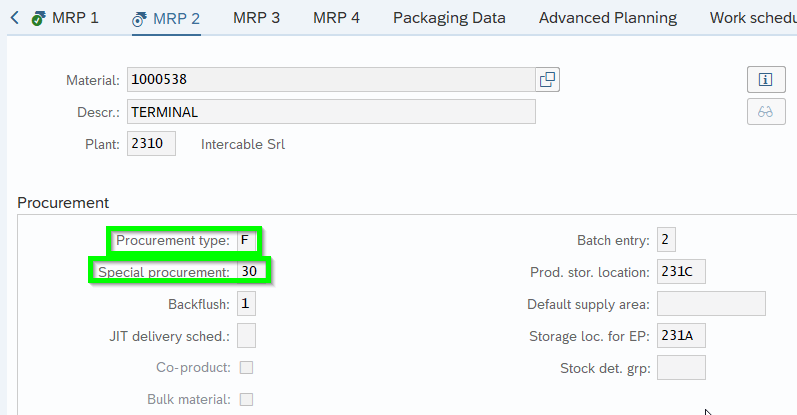Go to the Advanced Planning tab
This screenshot has height=415, width=797.
point(607,18)
